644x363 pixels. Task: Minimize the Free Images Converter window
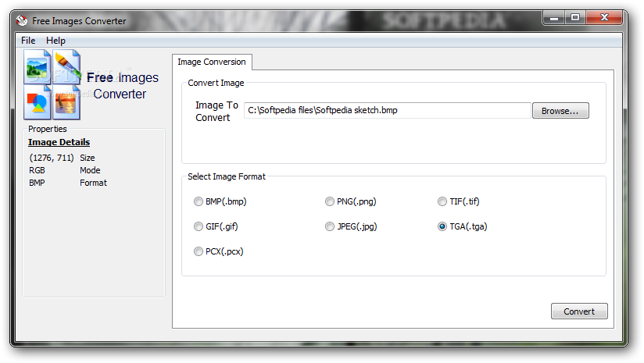(554, 18)
